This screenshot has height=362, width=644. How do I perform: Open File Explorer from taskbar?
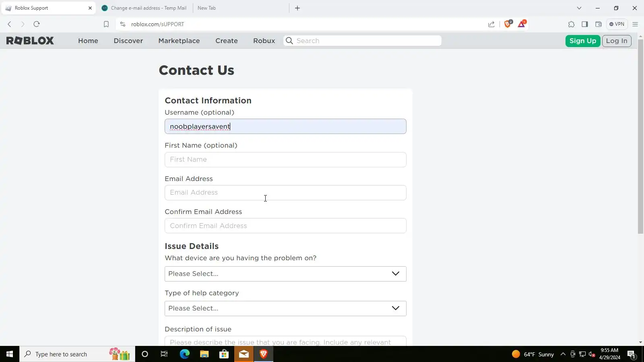(x=204, y=354)
